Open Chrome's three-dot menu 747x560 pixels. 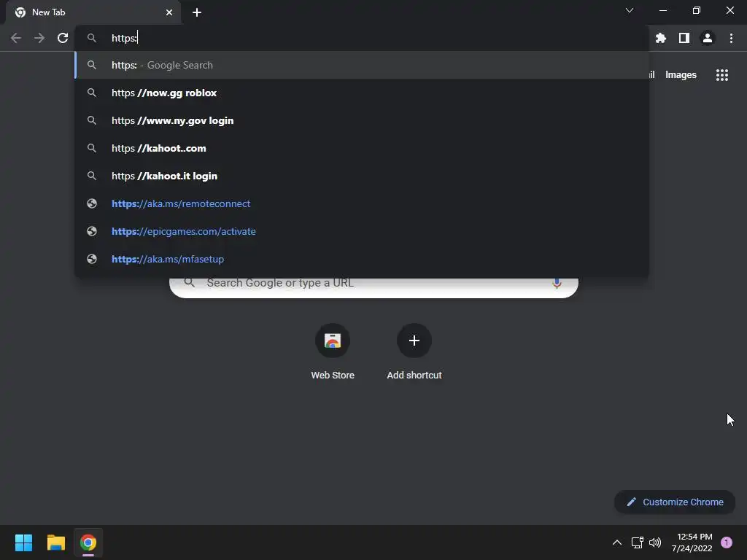[731, 38]
